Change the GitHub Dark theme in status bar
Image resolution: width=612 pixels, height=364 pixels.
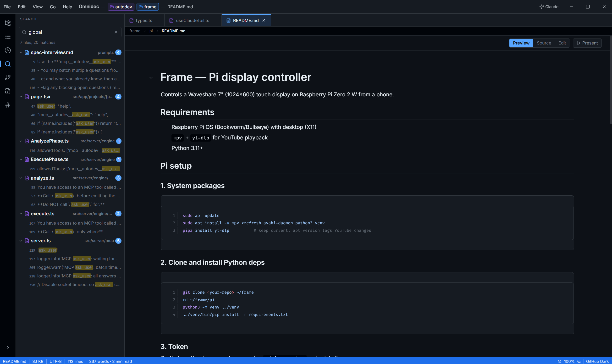(597, 361)
